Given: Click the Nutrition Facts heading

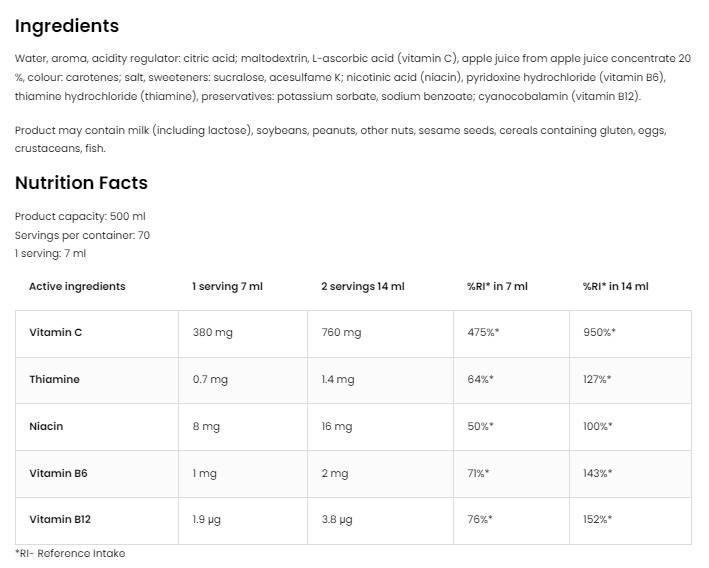Looking at the screenshot, I should tap(81, 183).
